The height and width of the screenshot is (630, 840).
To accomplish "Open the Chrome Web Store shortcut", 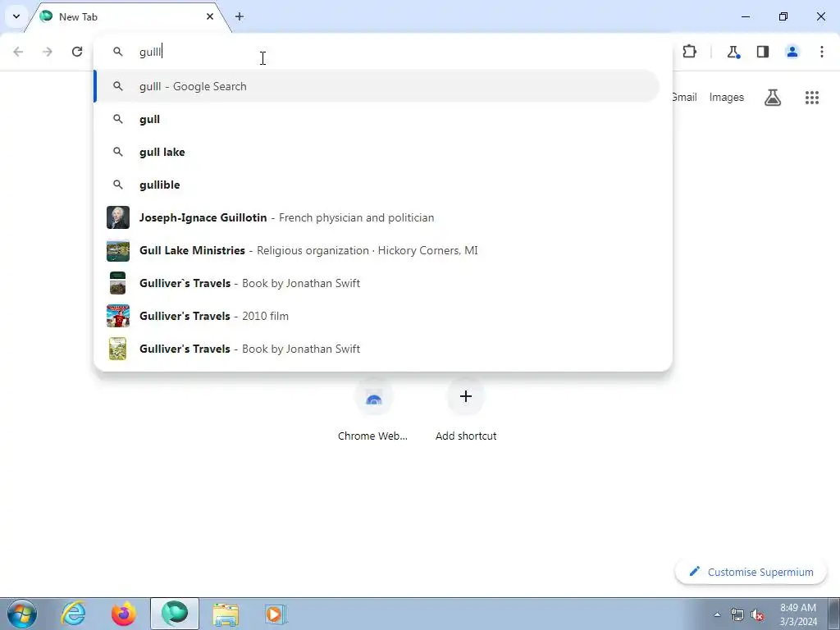I will (x=373, y=410).
